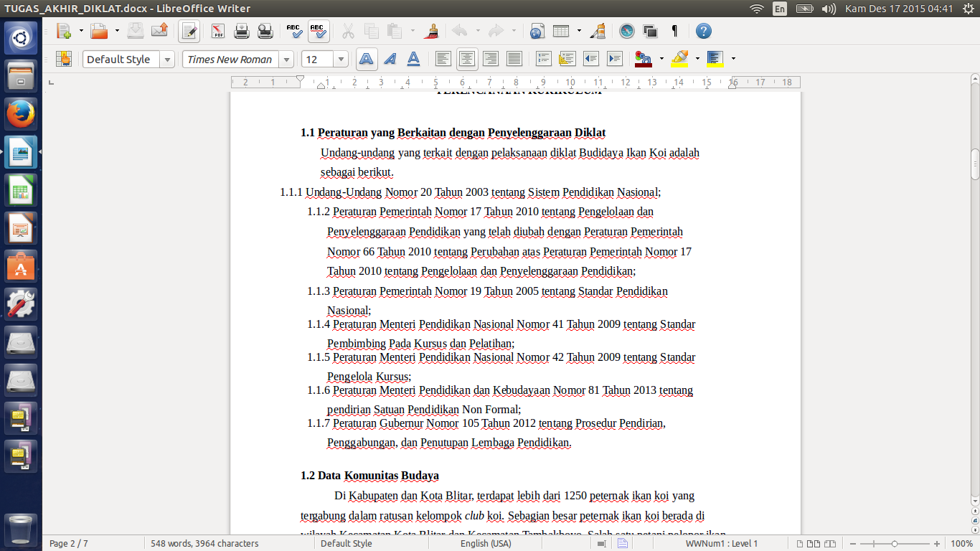
Task: Click the Redo arrow
Action: 496,31
